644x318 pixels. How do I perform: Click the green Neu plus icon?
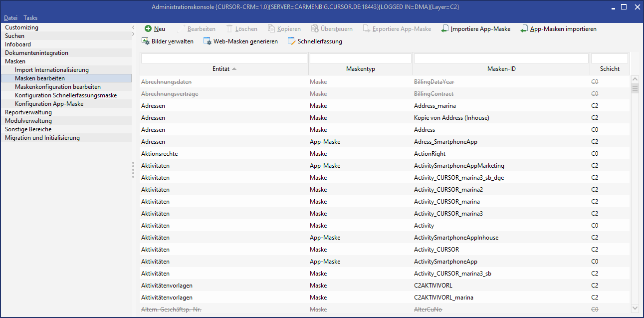coord(148,29)
